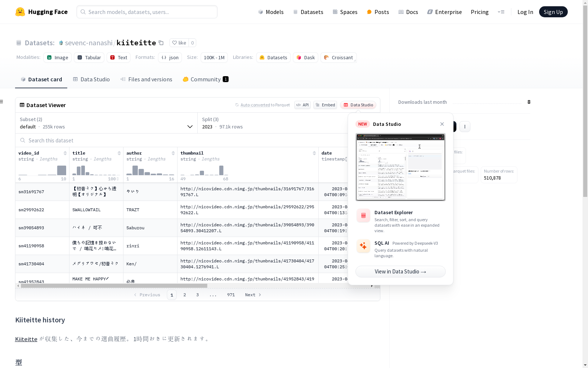Click Previous page in pagination
This screenshot has width=588, height=368.
[147, 295]
